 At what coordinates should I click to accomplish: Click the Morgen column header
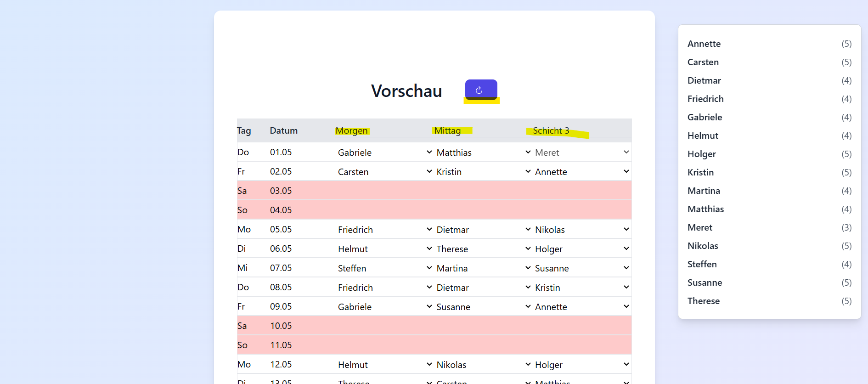click(351, 131)
